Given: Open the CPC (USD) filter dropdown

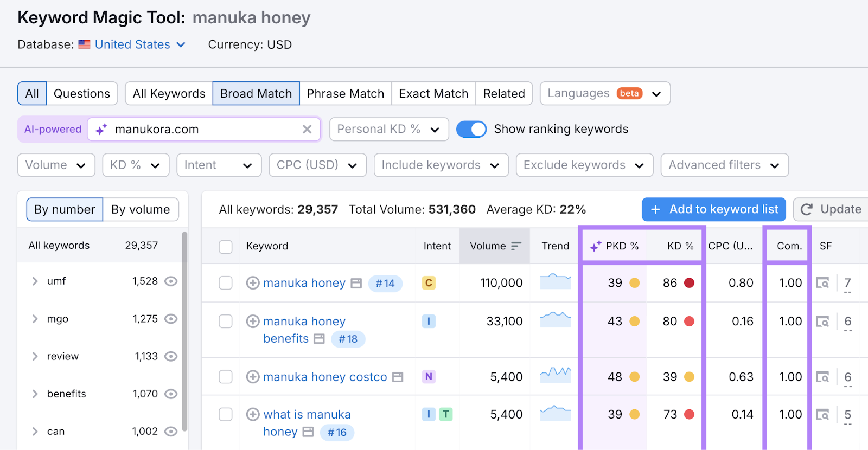Looking at the screenshot, I should tap(318, 165).
